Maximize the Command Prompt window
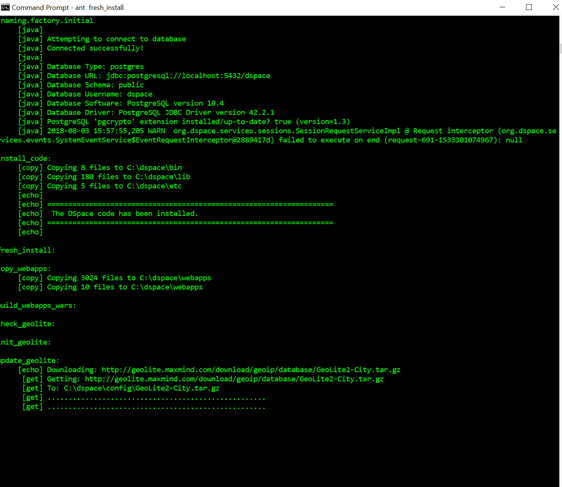The image size is (562, 487). pos(529,7)
